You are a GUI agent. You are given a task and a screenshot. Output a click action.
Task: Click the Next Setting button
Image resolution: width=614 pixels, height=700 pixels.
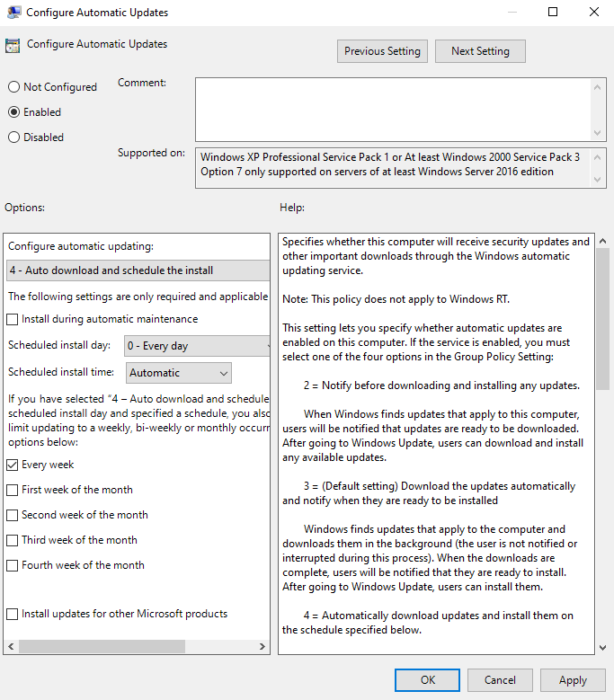[480, 51]
